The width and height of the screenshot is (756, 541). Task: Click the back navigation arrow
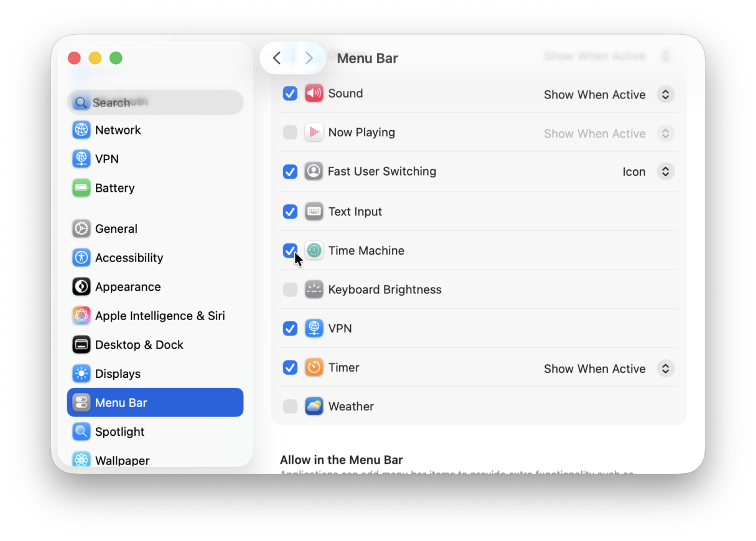(x=277, y=57)
